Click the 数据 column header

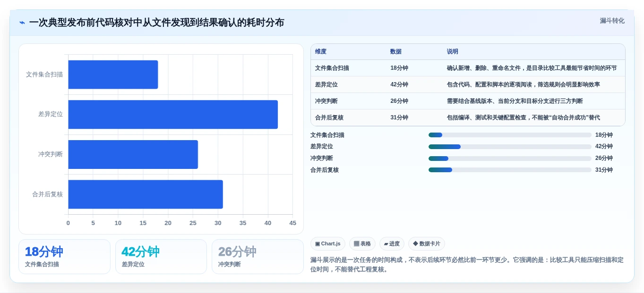(x=396, y=51)
